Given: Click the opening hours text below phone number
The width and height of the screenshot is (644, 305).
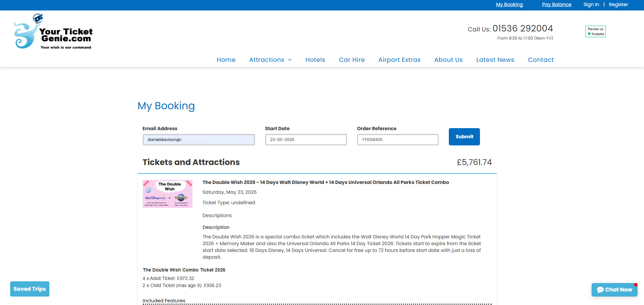Looking at the screenshot, I should pos(525,38).
